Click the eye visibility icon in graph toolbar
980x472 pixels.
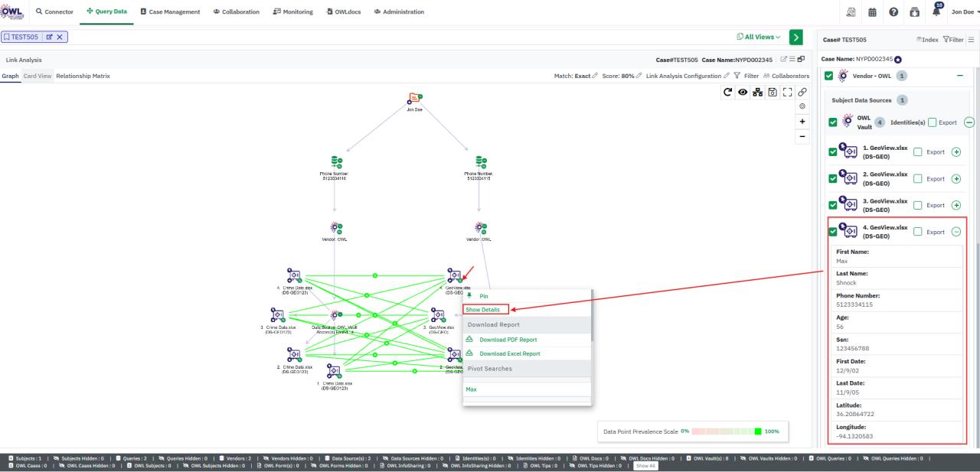click(742, 92)
